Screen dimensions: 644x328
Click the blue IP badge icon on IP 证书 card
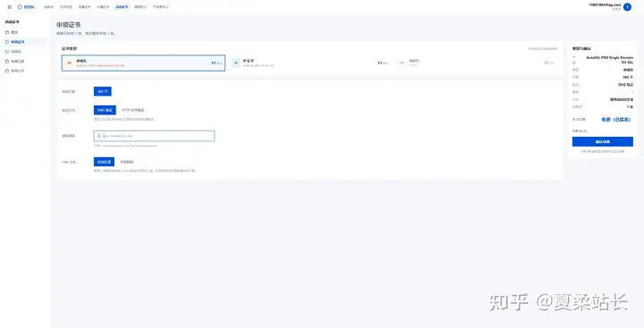[x=236, y=63]
